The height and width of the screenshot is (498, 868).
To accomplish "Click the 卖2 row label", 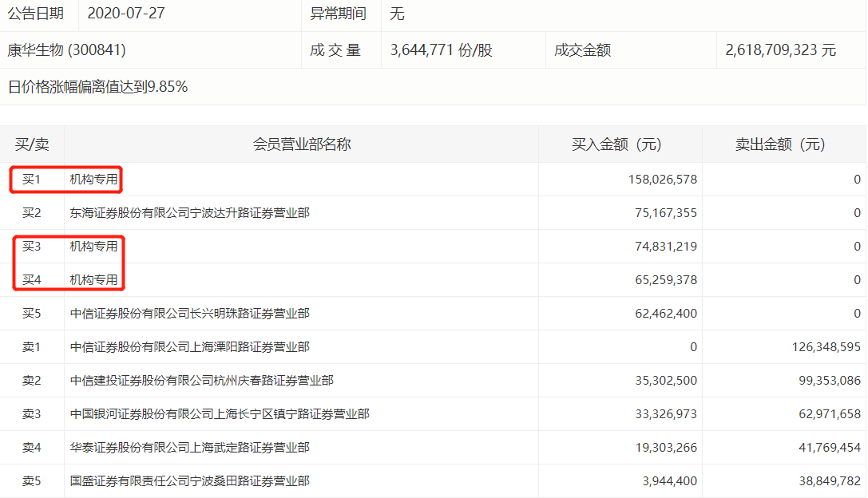I will point(32,381).
